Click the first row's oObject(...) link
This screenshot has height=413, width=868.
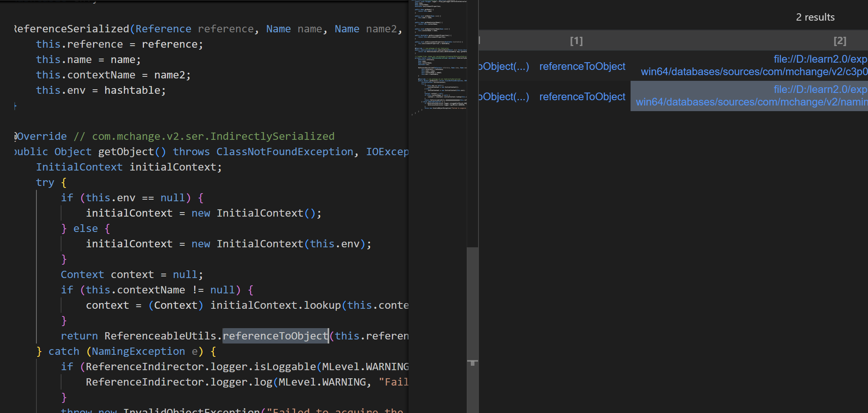[x=504, y=66]
